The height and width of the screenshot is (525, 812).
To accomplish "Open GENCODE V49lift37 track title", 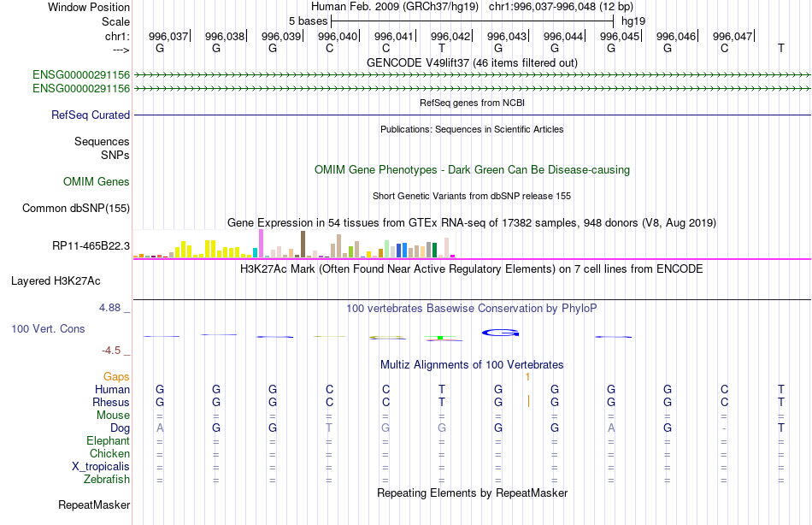I will coord(472,62).
